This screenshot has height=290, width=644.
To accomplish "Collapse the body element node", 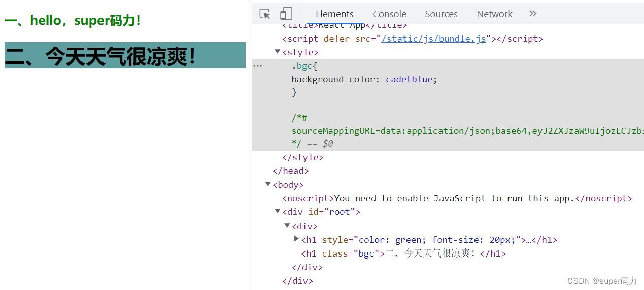I will (268, 184).
